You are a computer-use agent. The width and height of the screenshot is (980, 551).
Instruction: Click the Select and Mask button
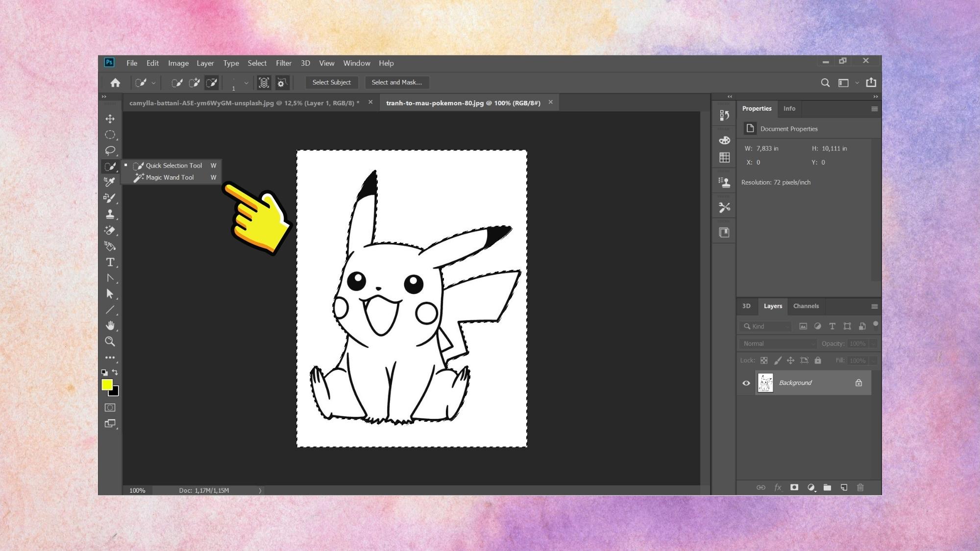tap(396, 82)
